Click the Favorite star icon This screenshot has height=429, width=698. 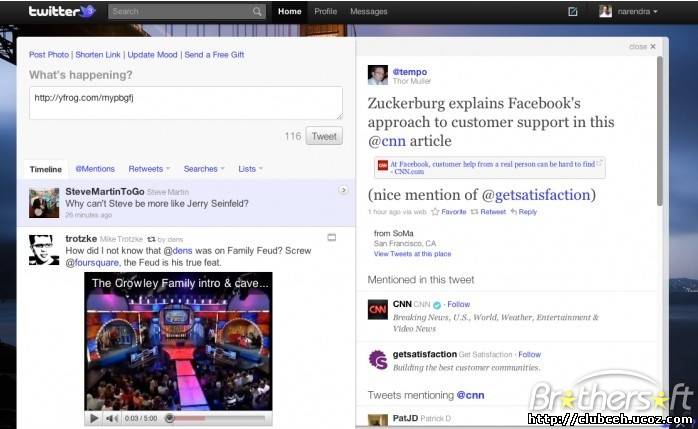pyautogui.click(x=435, y=212)
